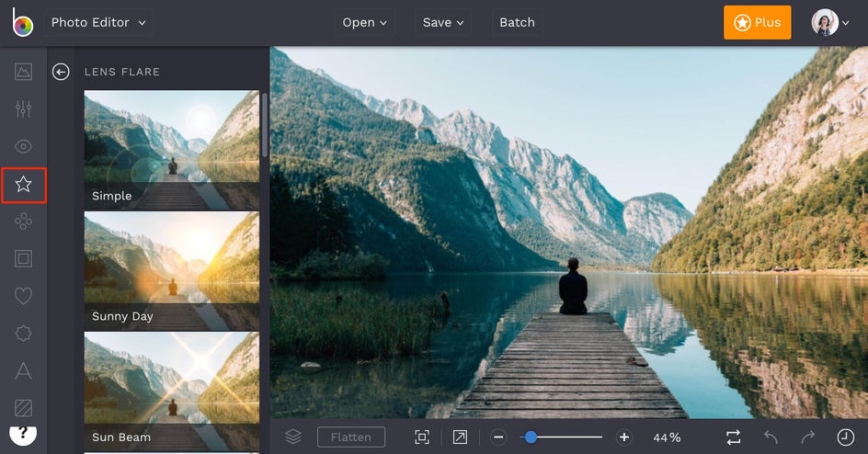
Task: Zoom out with the minus icon
Action: (x=498, y=437)
